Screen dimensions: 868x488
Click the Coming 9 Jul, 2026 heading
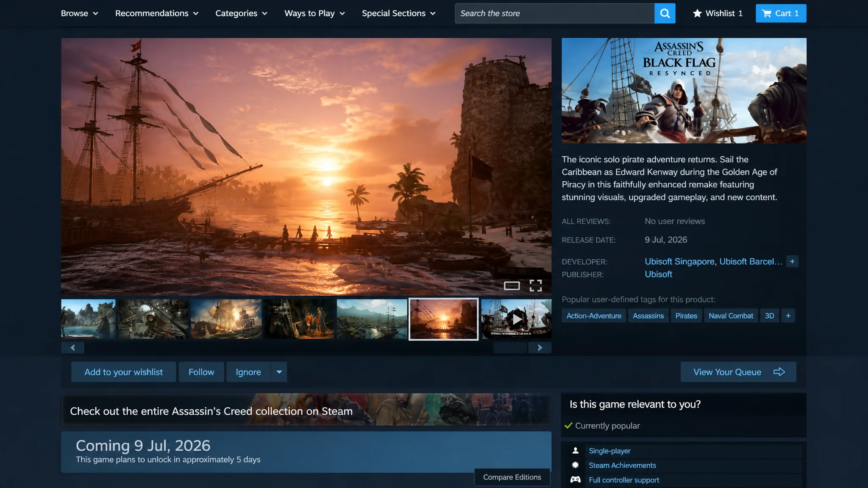point(143,446)
